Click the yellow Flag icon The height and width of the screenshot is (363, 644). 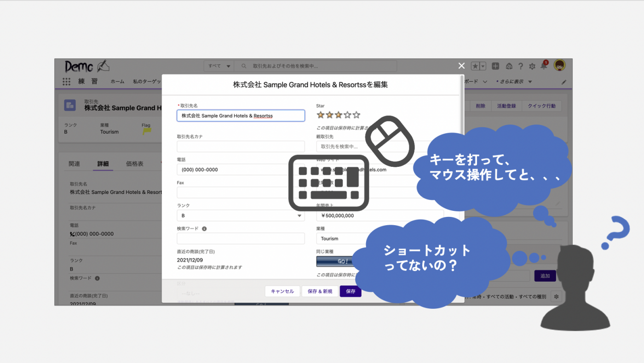point(146,131)
